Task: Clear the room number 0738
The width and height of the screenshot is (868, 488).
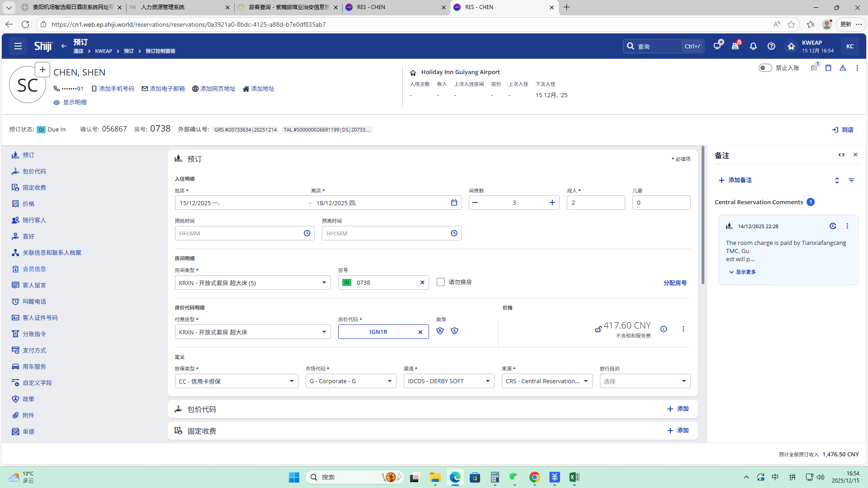Action: [422, 282]
